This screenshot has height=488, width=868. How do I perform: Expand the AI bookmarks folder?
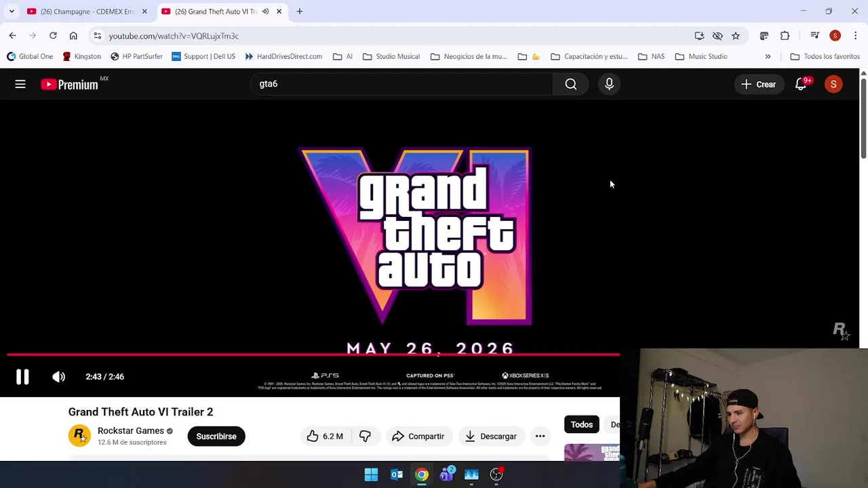point(342,56)
